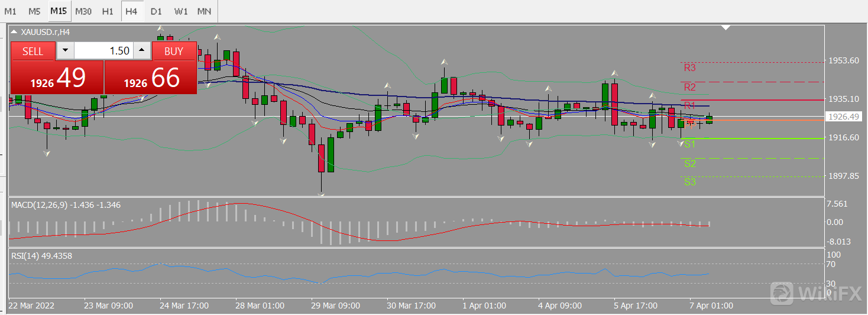Toggle the MN monthly timeframe
Screen dimensions: 868x315
point(204,11)
